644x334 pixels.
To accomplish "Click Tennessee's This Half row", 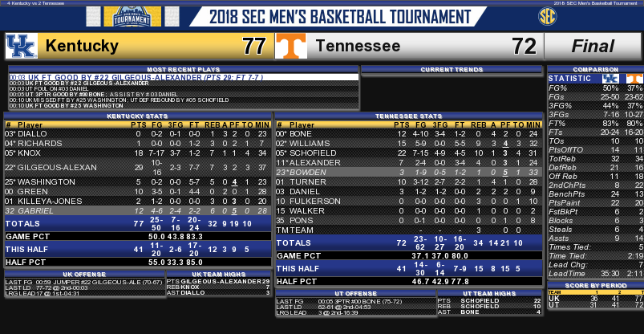I will click(409, 269).
